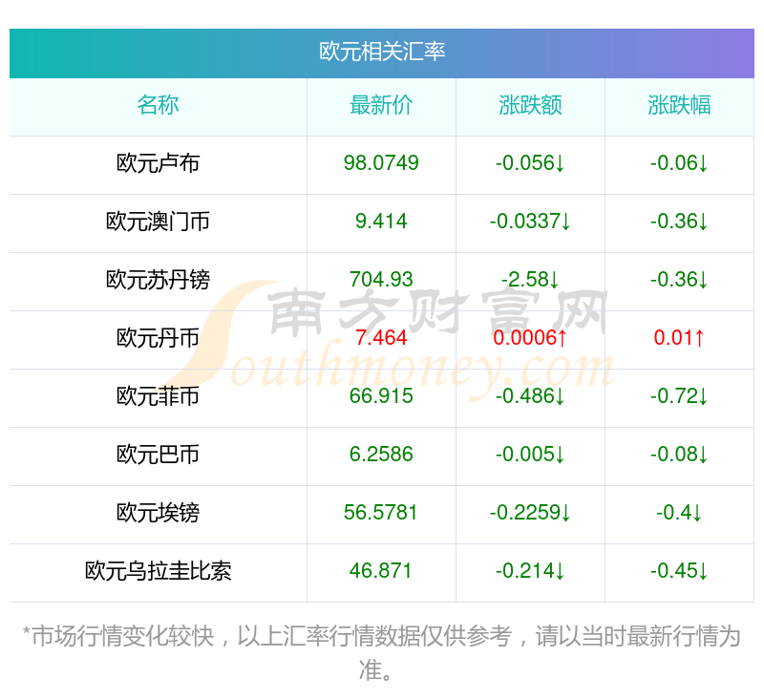Click the price 66.915

(x=381, y=395)
